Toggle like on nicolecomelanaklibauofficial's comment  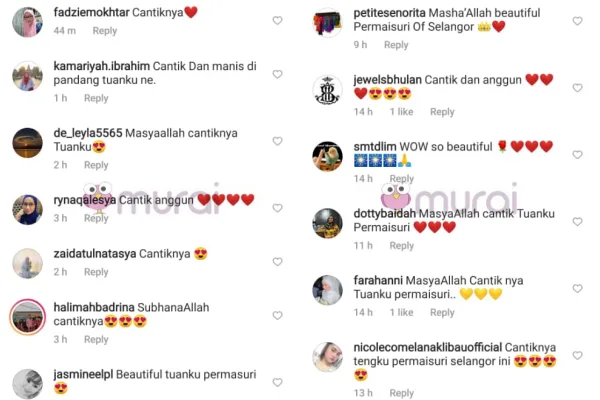[577, 356]
